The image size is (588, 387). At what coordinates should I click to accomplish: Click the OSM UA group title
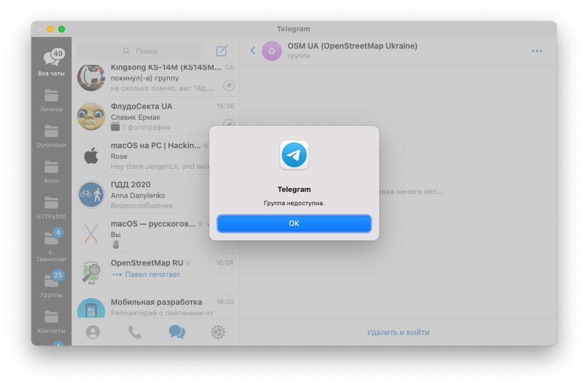(352, 46)
